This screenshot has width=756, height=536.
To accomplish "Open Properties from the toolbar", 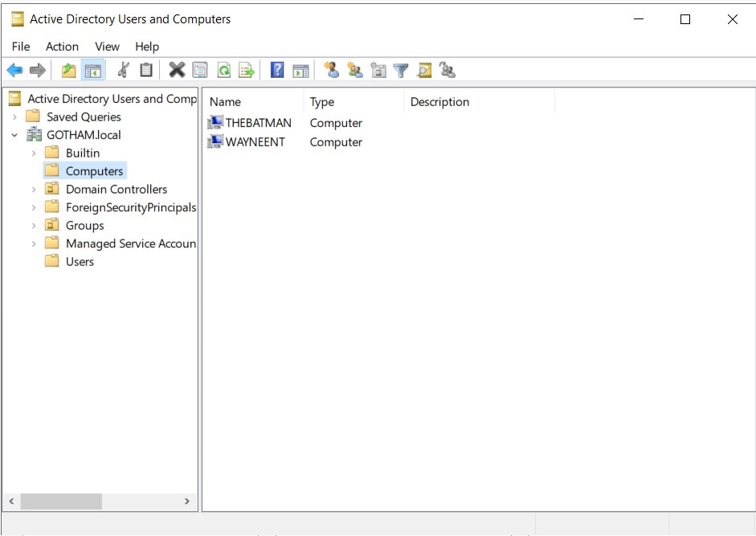I will 200,71.
